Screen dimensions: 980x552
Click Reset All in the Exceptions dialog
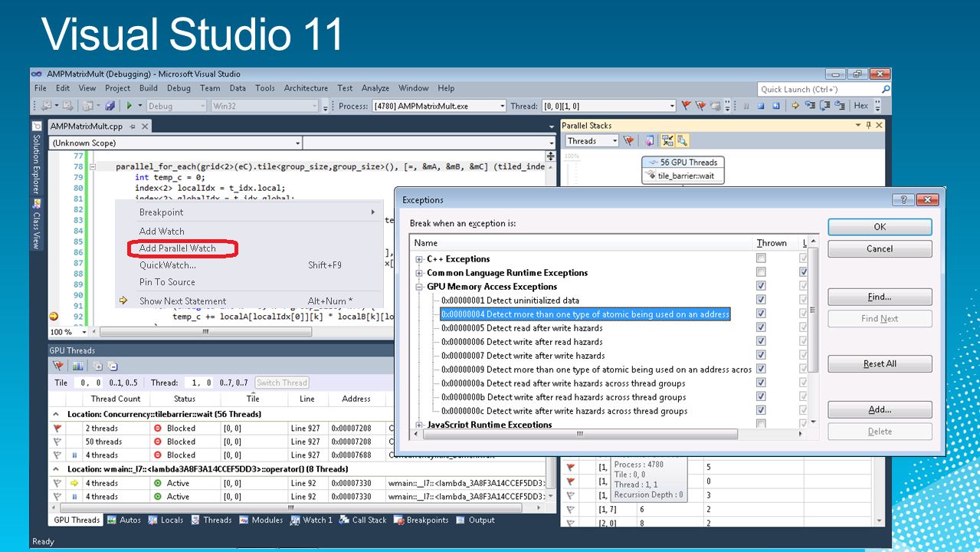[x=880, y=363]
